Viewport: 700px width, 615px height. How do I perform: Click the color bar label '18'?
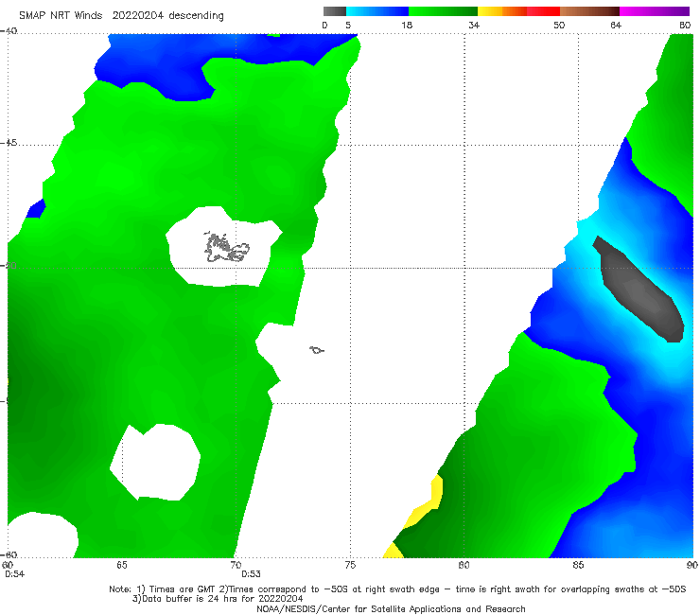[407, 25]
